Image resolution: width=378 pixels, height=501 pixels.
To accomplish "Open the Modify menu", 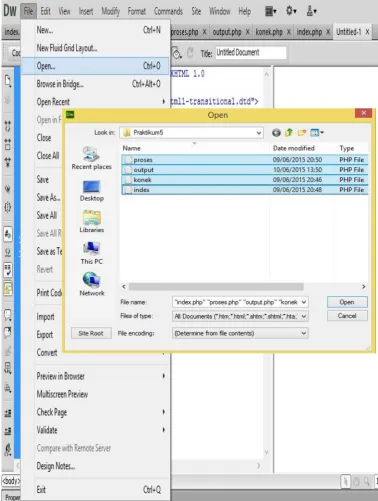I will pos(110,11).
